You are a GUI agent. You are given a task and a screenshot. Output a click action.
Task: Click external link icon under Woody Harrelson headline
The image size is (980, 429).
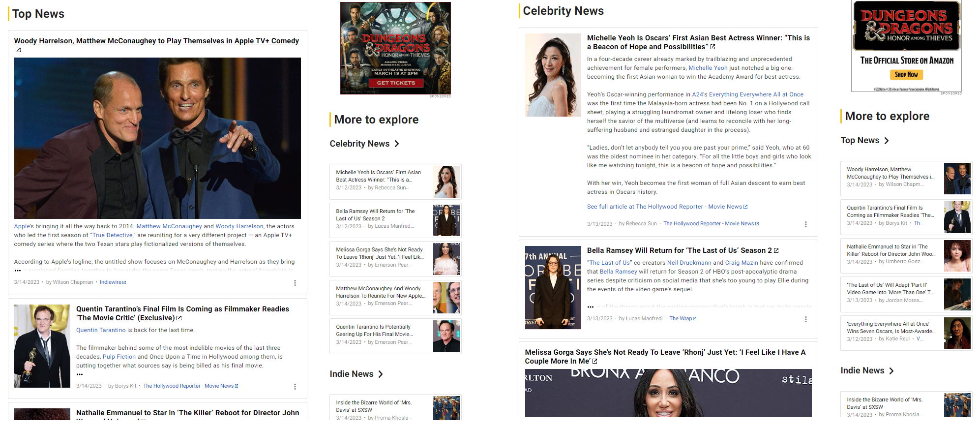pyautogui.click(x=18, y=50)
